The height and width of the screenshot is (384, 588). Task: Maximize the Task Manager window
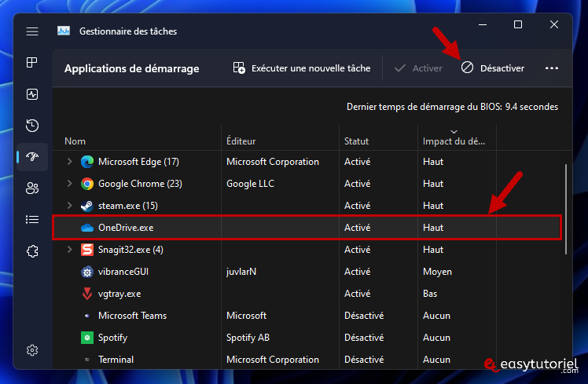coord(518,24)
